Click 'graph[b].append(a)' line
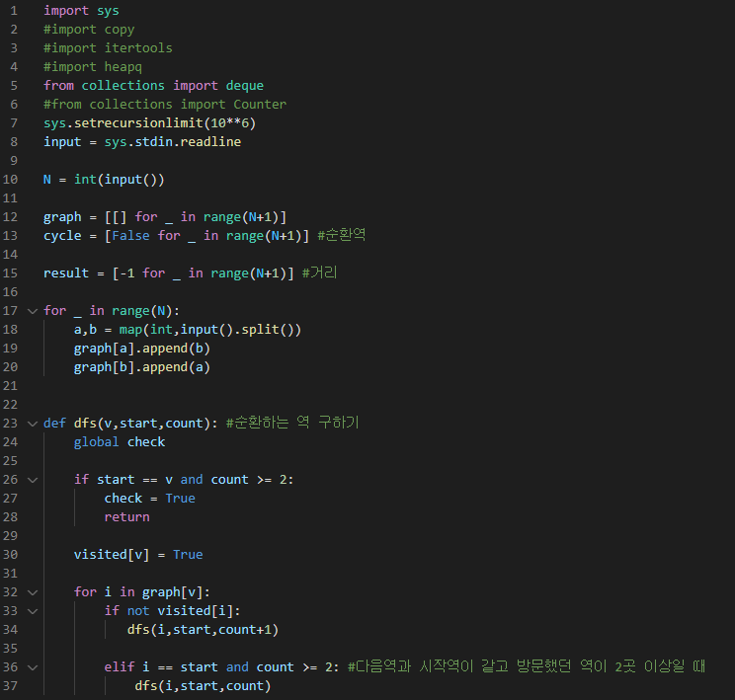Viewport: 735px width, 700px height. tap(142, 367)
